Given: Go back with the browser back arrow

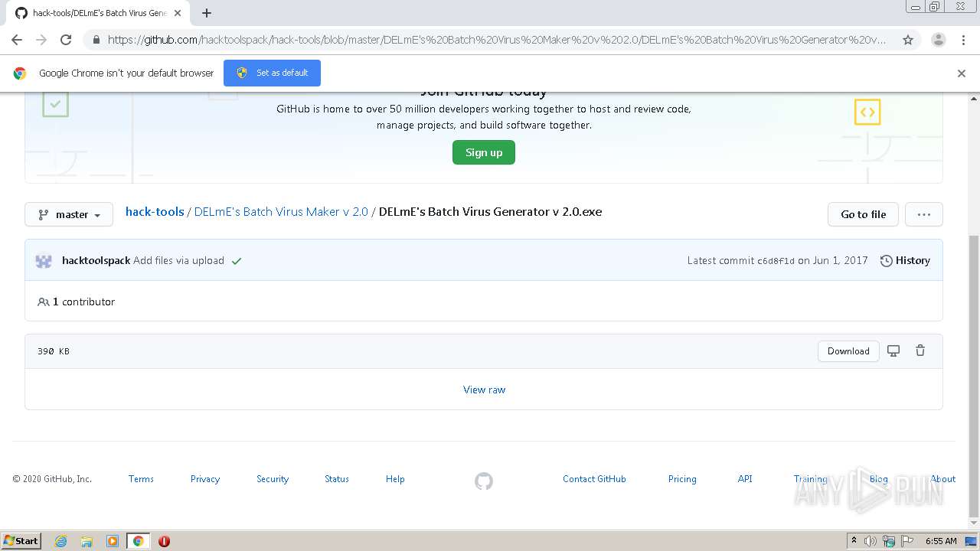Looking at the screenshot, I should point(17,40).
